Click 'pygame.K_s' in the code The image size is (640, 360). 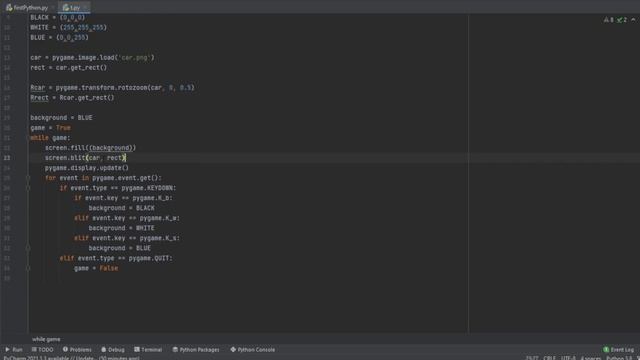[x=159, y=238]
